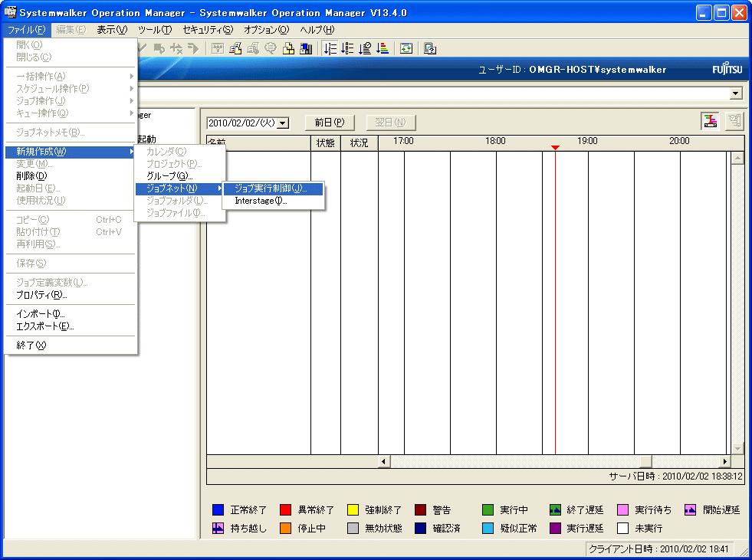Click インポート in the File menu
752x560 pixels.
coord(41,314)
